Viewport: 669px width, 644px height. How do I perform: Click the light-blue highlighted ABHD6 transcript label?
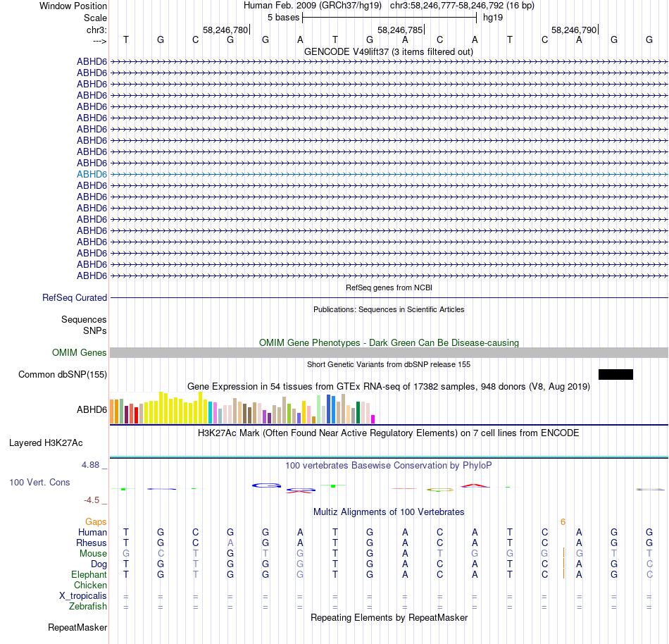92,174
